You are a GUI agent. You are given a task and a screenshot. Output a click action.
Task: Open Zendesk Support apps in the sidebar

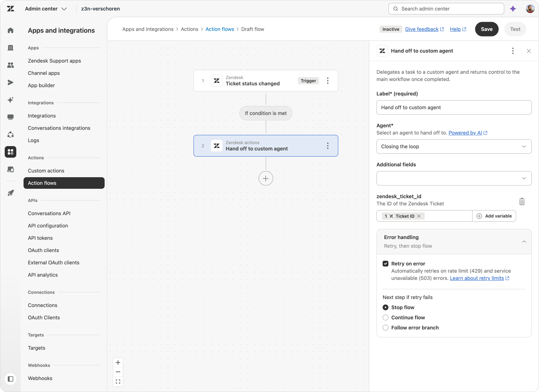[54, 61]
